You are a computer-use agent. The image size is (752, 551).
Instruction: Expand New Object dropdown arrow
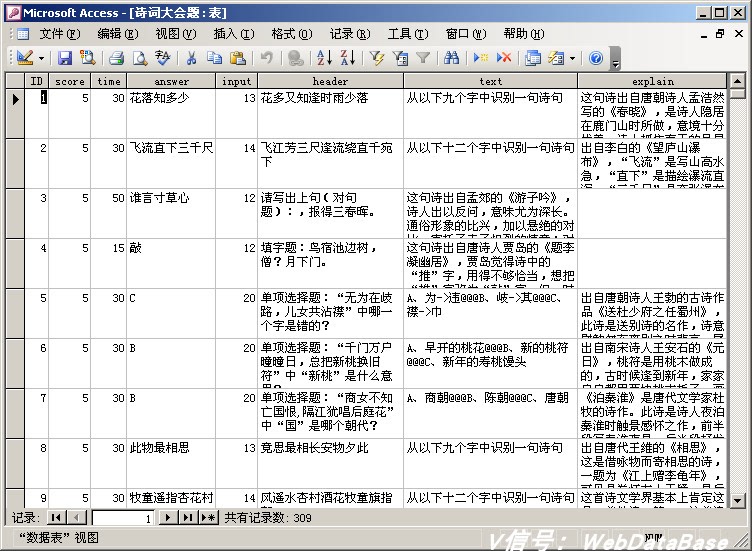click(x=572, y=59)
